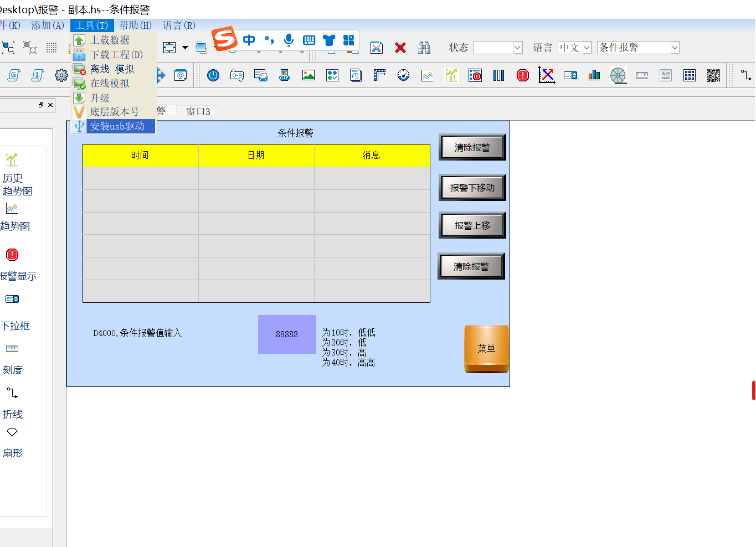Click the cut scissors toolbar icon

pyautogui.click(x=377, y=48)
